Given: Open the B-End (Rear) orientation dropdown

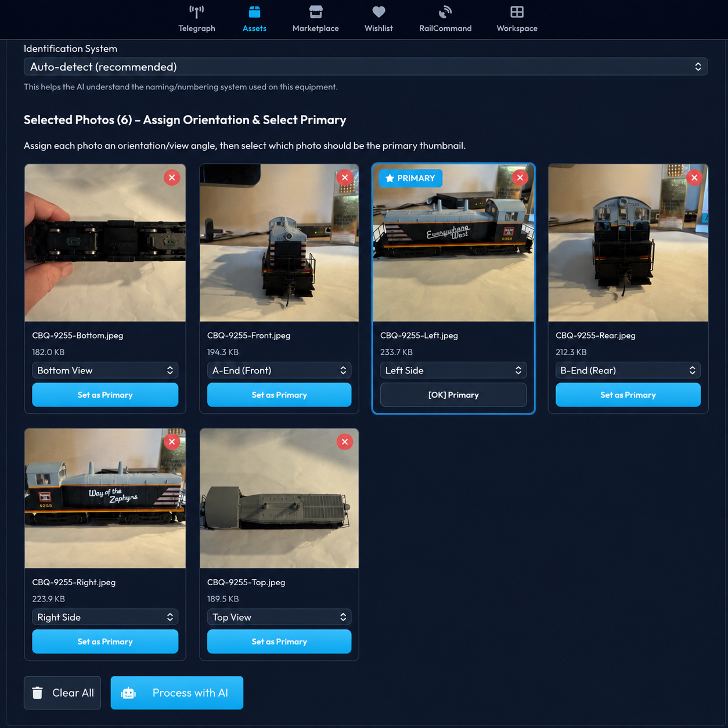Looking at the screenshot, I should coord(628,370).
